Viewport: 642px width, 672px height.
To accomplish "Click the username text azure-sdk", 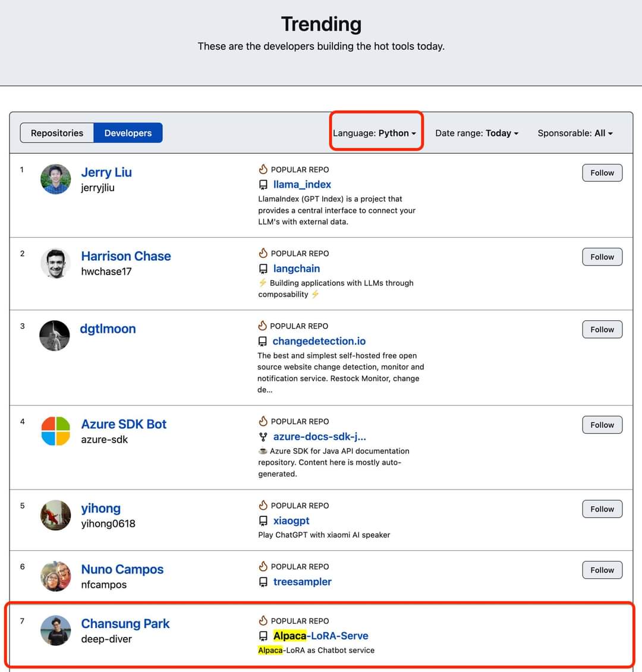I will pos(104,440).
